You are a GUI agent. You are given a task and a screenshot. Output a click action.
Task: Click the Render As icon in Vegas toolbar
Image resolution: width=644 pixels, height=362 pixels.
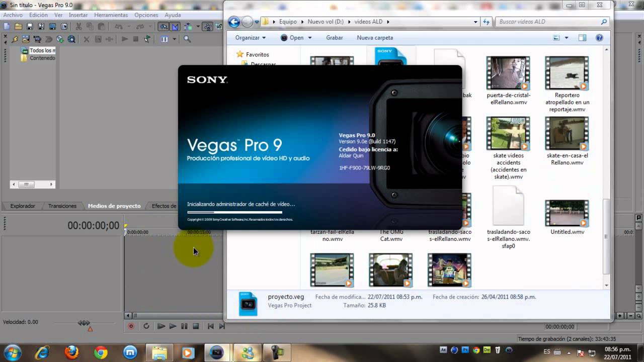pos(53,27)
